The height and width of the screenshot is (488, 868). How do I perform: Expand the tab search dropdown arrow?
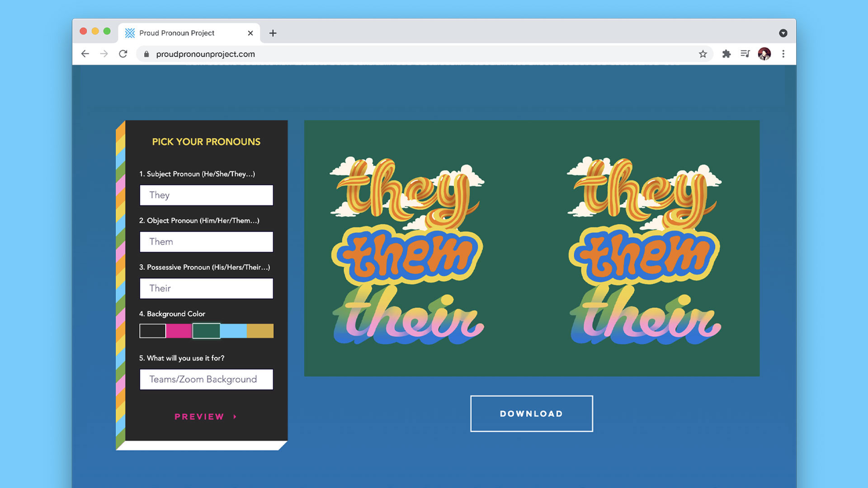(783, 33)
